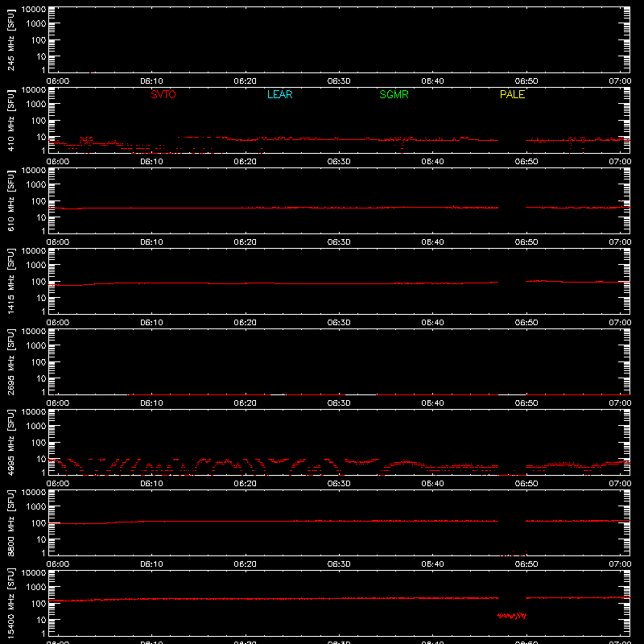Click the 1000 tick label on 15400 MHz plot

[36, 588]
